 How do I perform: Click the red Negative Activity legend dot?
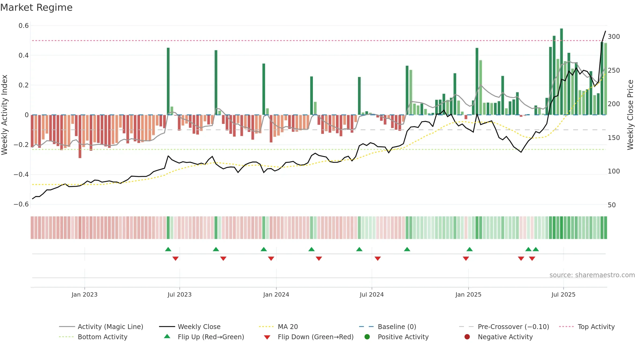(x=467, y=337)
